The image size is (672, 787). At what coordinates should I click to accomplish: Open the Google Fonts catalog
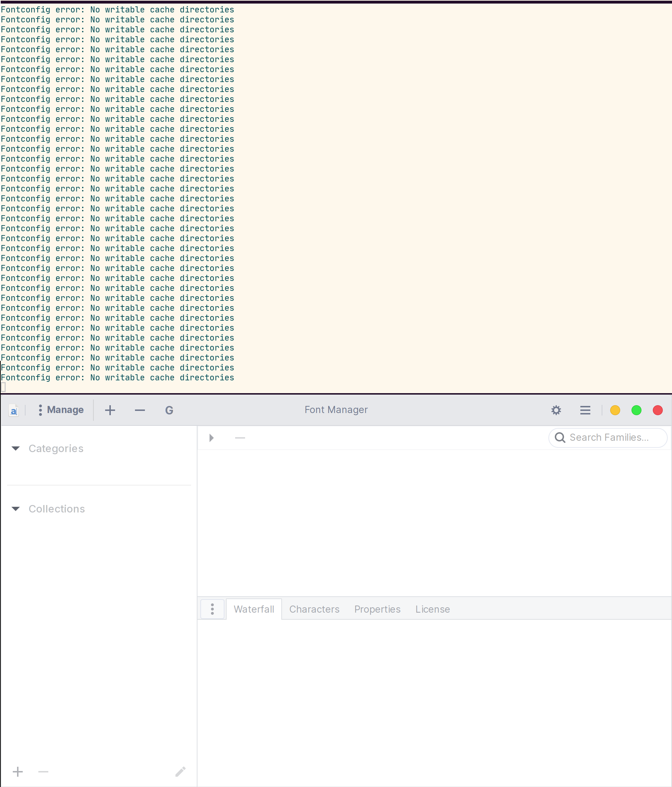(x=169, y=410)
